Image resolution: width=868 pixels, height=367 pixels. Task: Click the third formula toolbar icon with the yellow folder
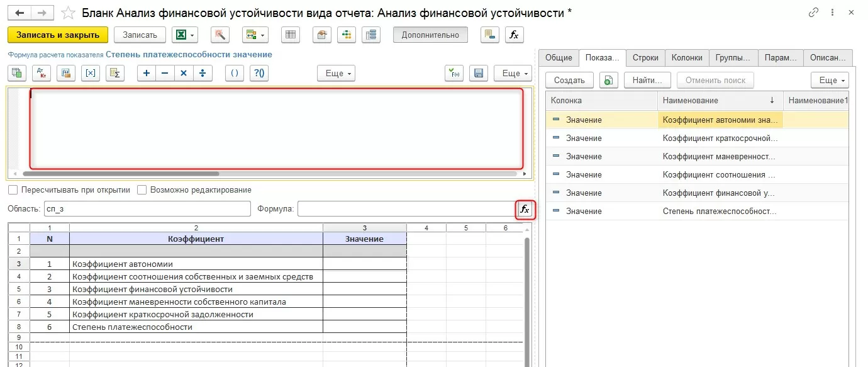pyautogui.click(x=66, y=73)
